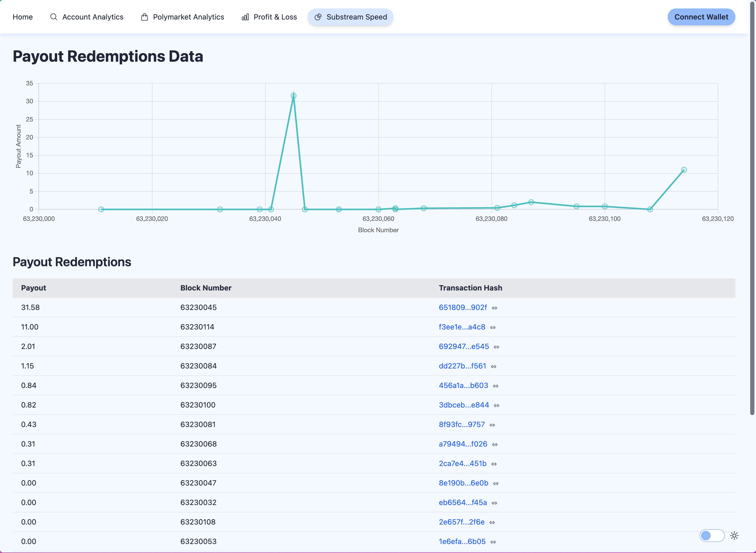Click the arrows icon next to hash f3ee1e...a4c8

point(493,327)
